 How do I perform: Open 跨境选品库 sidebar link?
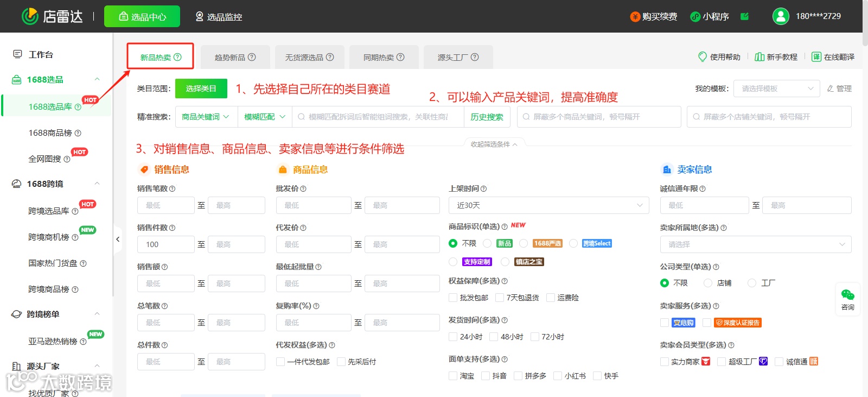49,211
